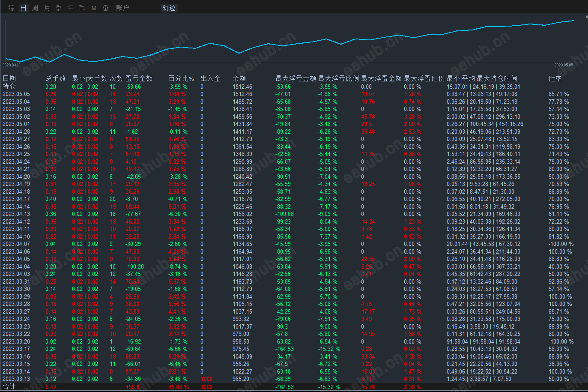Click the 胜率 column header
This screenshot has width=588, height=392.
555,78
